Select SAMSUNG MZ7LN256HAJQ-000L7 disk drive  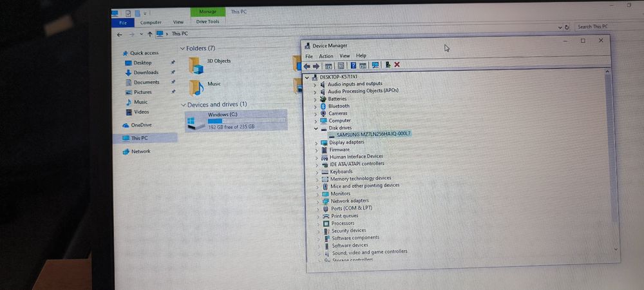(374, 134)
